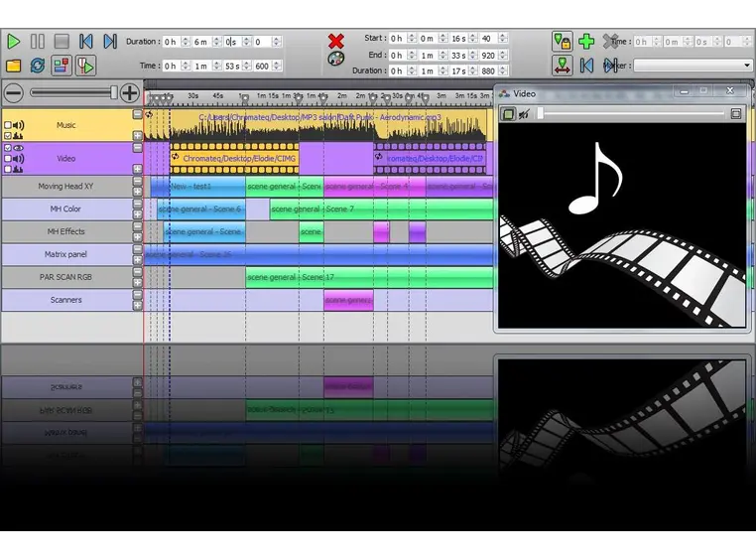Screen dimensions: 756x558
Task: Expand the MH Color track
Action: pyautogui.click(x=137, y=214)
